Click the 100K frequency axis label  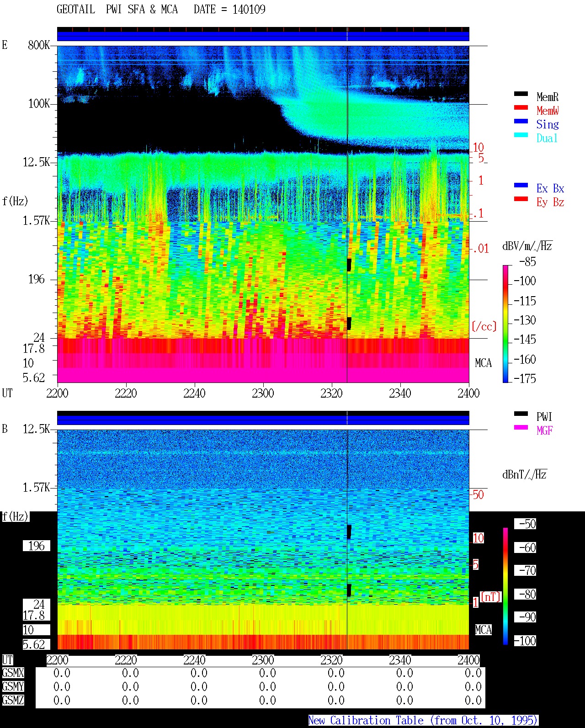point(39,104)
